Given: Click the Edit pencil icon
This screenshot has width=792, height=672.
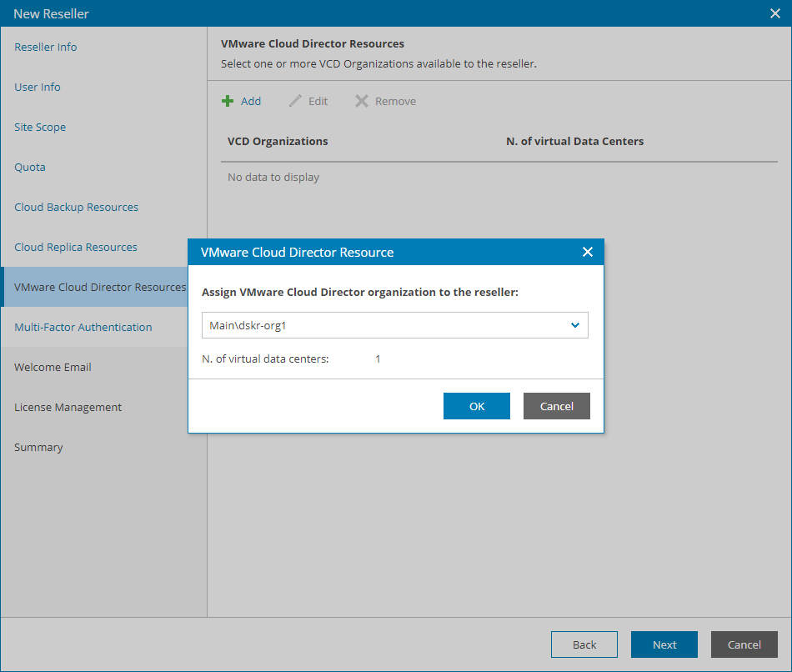Looking at the screenshot, I should tap(295, 101).
